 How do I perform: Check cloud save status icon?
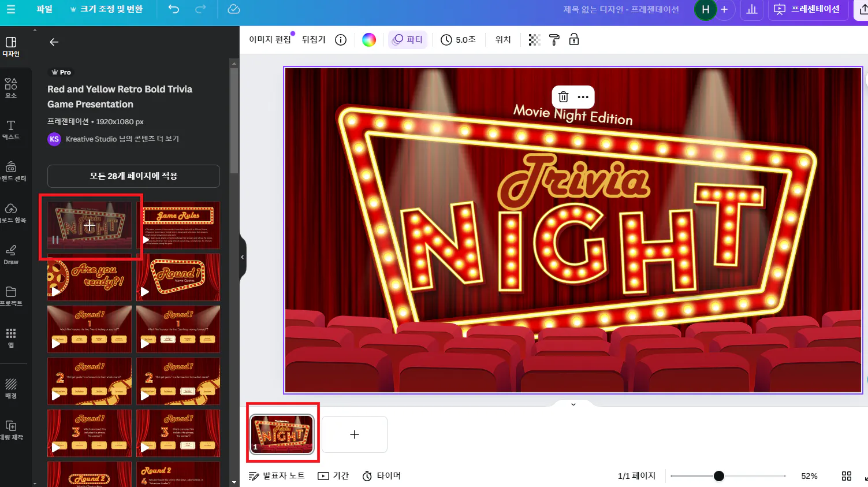[x=234, y=9]
